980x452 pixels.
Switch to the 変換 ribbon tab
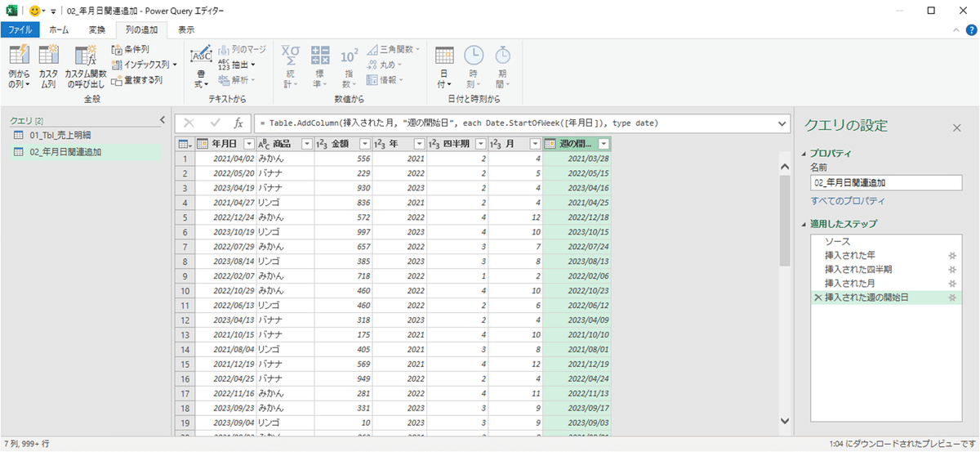click(x=96, y=30)
